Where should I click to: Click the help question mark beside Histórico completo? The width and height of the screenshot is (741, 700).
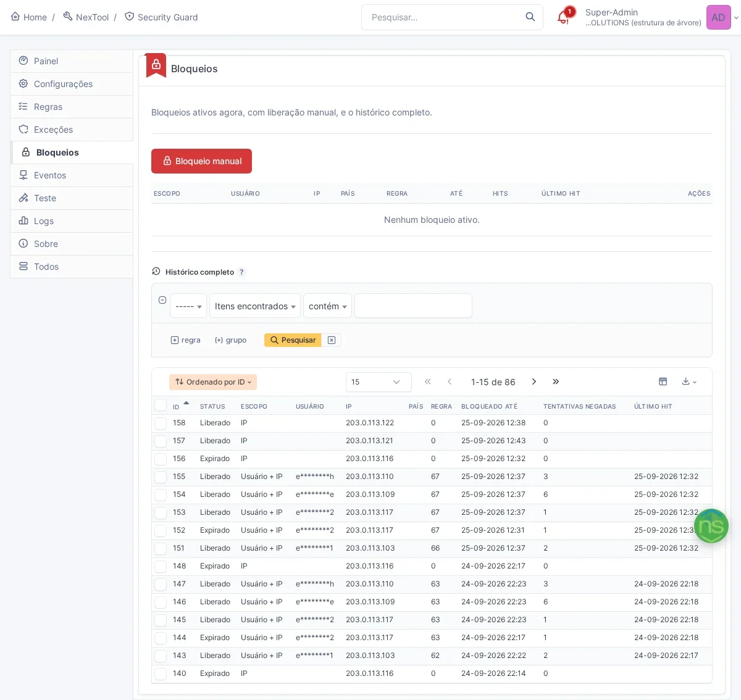coord(241,272)
